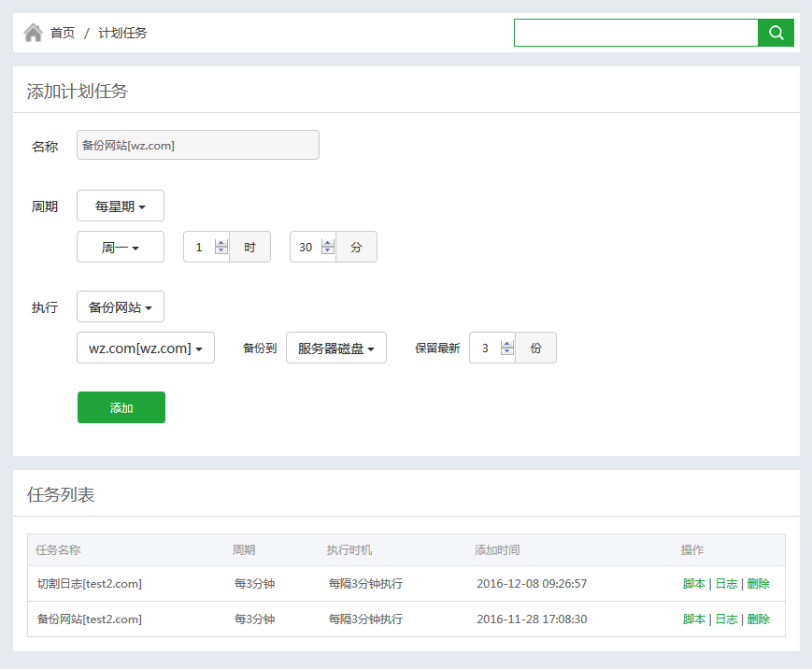The image size is (812, 669).
Task: Open 脚本 for 切割日志[test2.com] task
Action: coord(694,584)
